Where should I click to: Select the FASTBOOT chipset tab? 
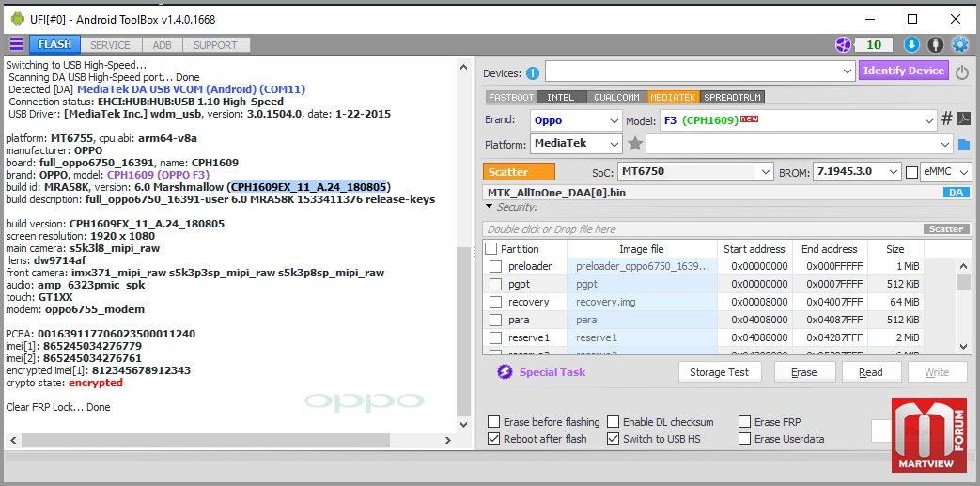510,98
